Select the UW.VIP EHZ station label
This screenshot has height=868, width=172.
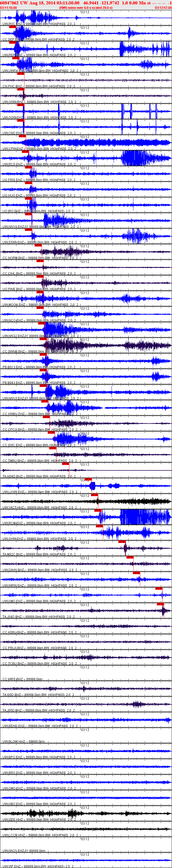pyautogui.click(x=39, y=866)
